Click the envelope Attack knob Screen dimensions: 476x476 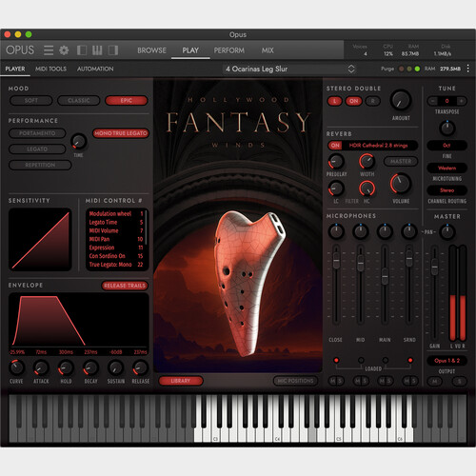coord(41,368)
